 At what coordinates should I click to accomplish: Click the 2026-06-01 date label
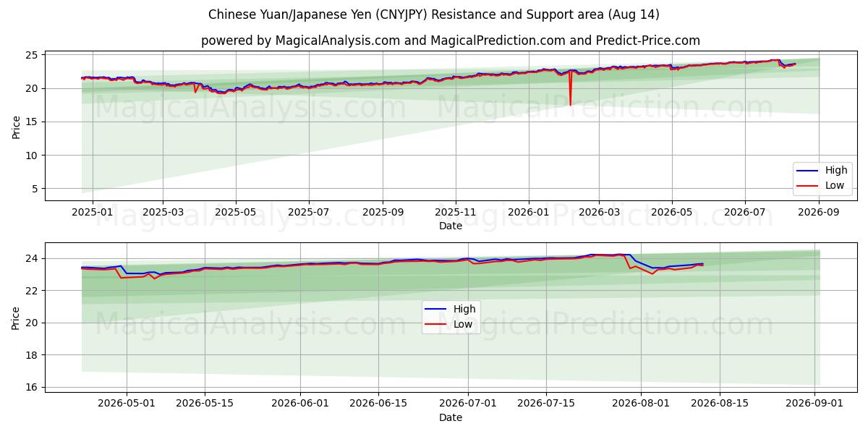coord(301,404)
